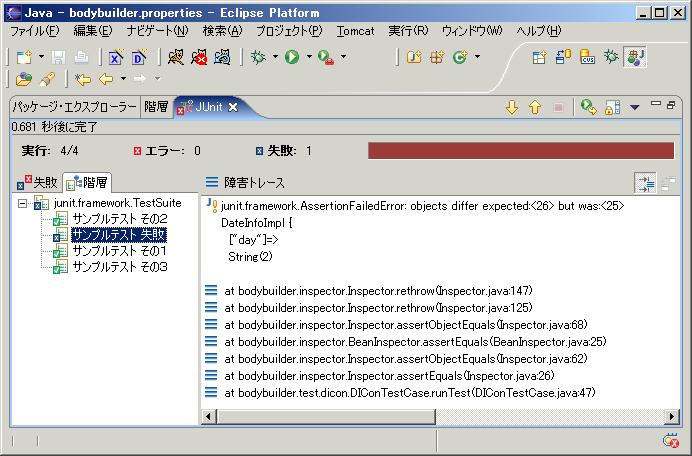
Task: Switch to the 失敗 failures tab
Action: (x=38, y=182)
